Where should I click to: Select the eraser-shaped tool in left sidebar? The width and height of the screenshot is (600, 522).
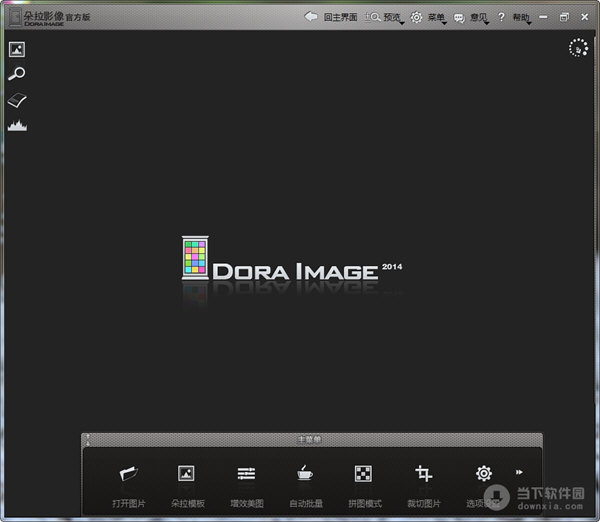17,100
